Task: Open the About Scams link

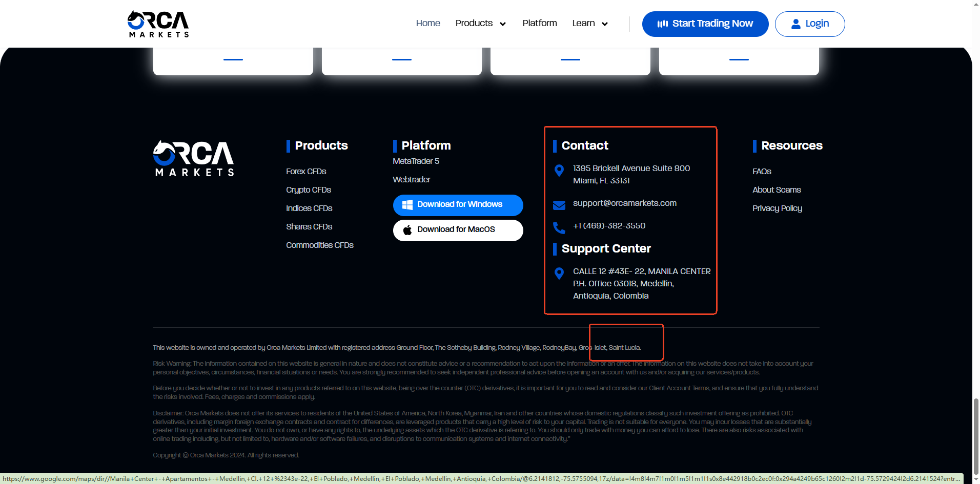Action: [777, 190]
